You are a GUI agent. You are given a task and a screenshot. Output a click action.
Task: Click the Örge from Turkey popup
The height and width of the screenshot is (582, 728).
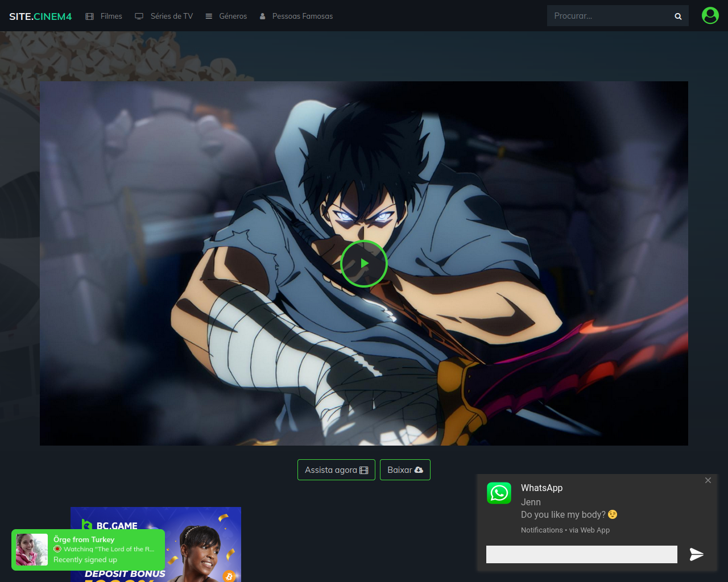[88, 550]
